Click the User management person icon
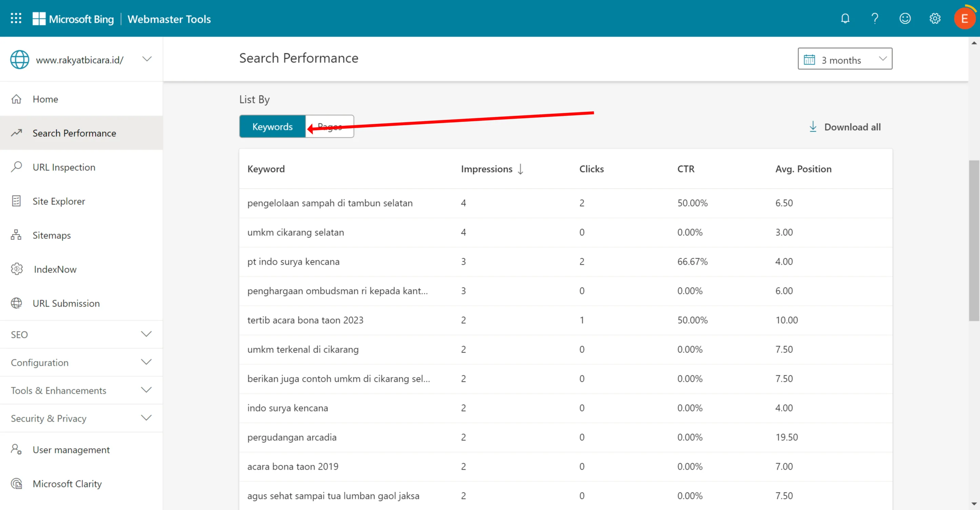The height and width of the screenshot is (510, 980). click(16, 449)
